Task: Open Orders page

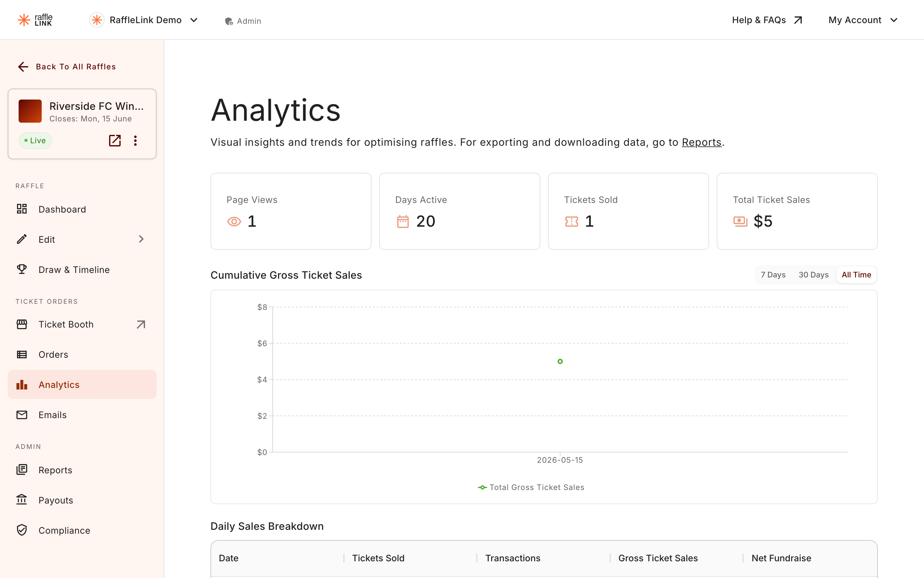Action: [82, 355]
